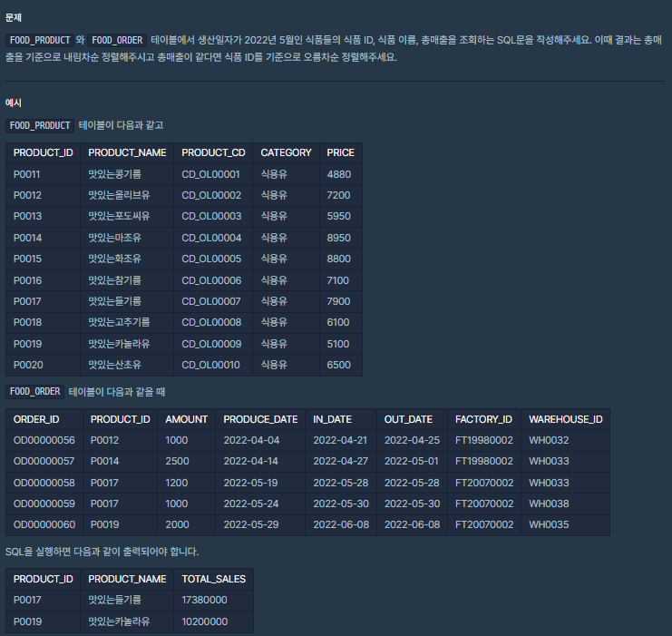
Task: Click order ID OD00000060
Action: 44,525
